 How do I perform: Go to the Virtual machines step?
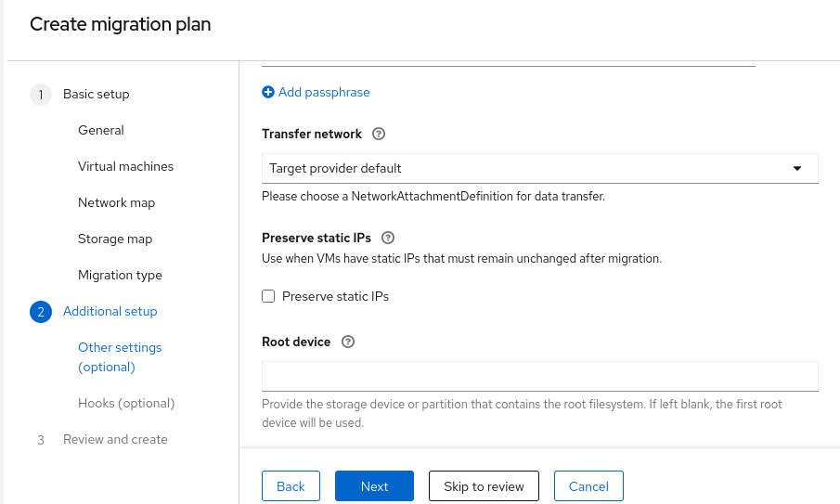(x=125, y=167)
